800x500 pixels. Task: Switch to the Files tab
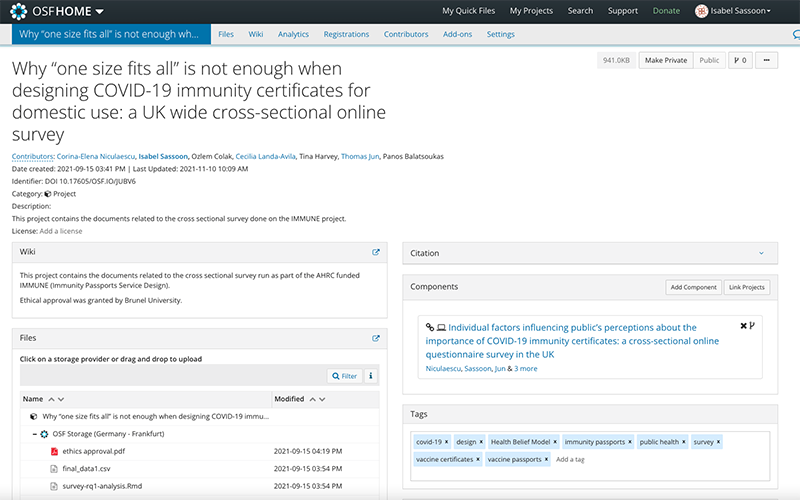(226, 34)
